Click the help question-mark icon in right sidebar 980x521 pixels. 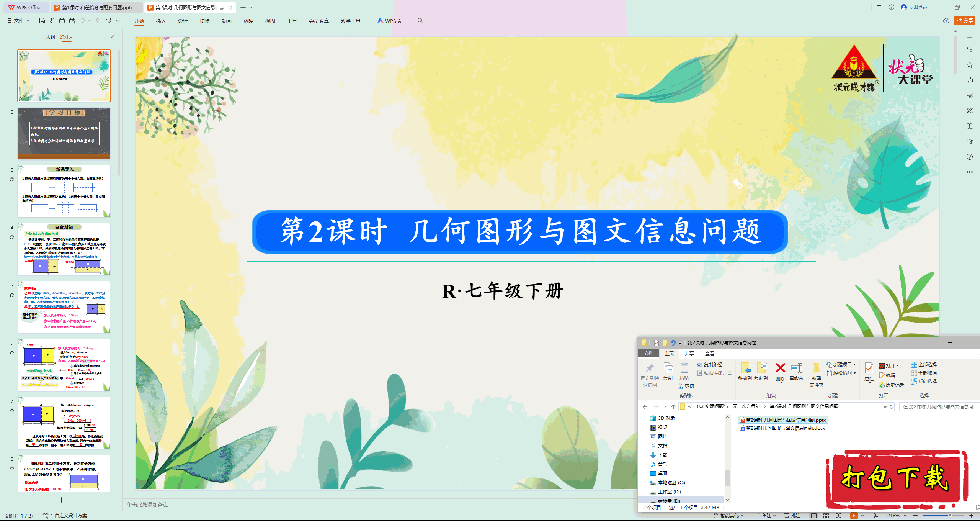969,157
